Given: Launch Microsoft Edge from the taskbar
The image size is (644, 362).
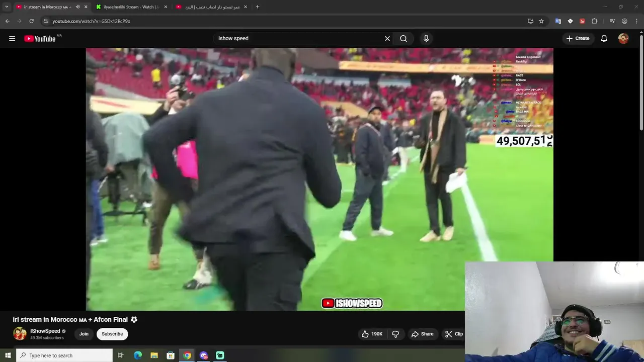Looking at the screenshot, I should coord(137,355).
